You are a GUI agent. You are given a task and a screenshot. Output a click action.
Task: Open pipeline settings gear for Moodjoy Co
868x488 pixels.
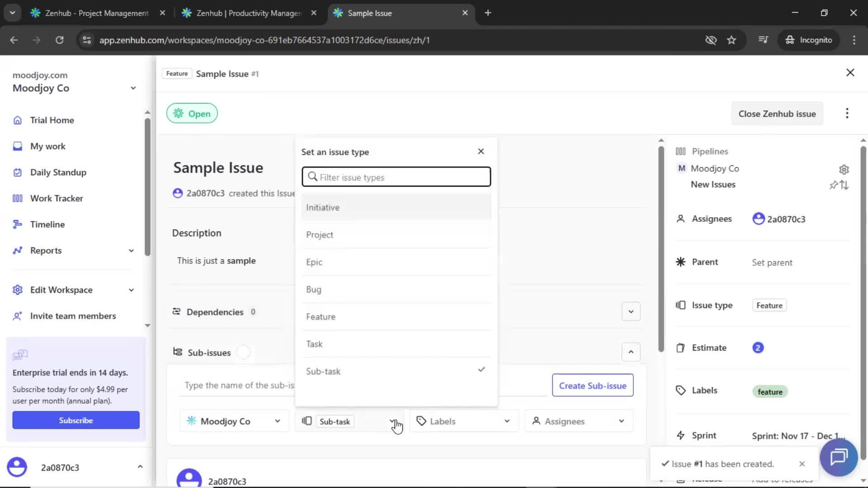click(844, 169)
